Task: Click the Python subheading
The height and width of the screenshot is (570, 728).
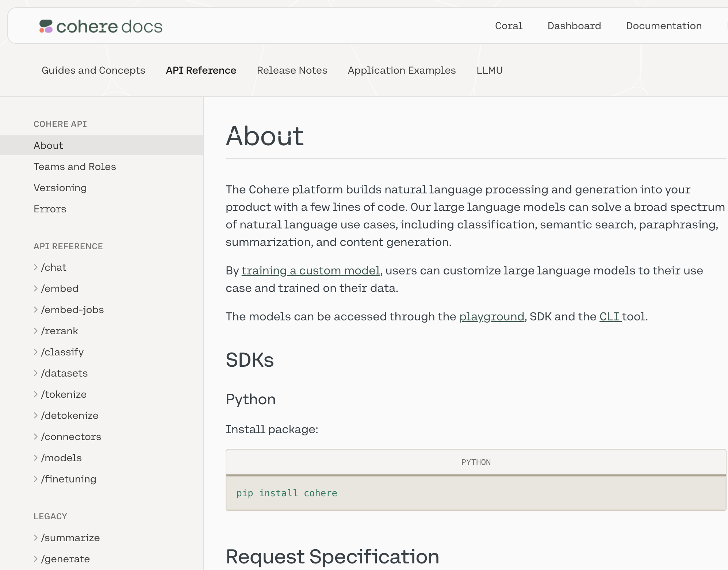Action: pyautogui.click(x=250, y=400)
